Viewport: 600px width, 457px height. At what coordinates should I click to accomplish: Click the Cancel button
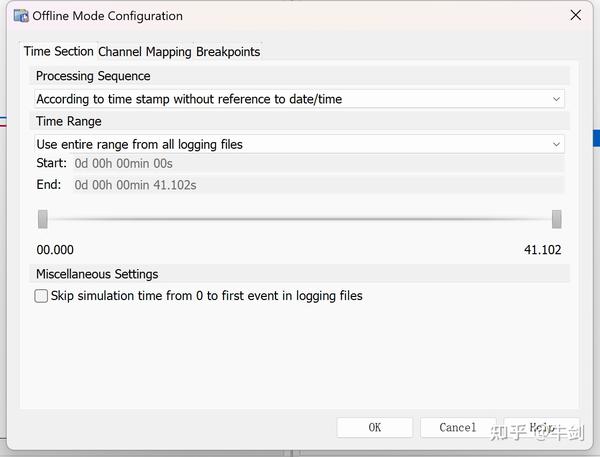[x=458, y=428]
